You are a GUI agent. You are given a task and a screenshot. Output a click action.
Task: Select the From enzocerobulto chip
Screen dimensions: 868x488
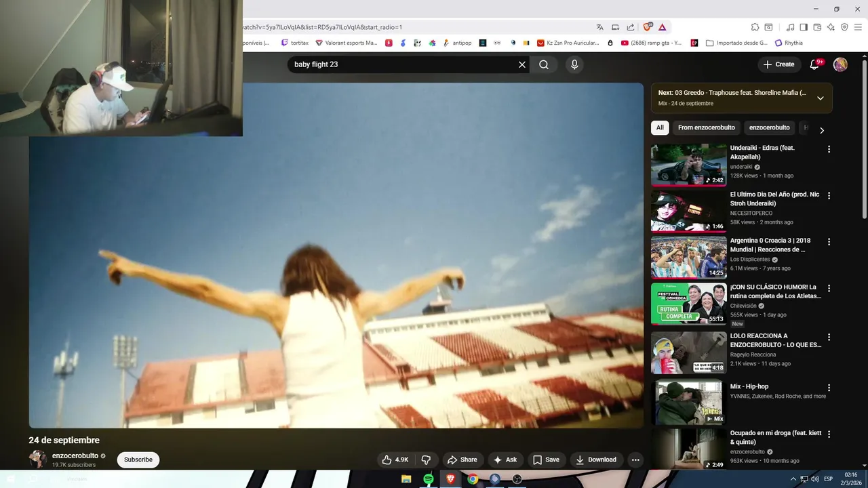pos(707,127)
